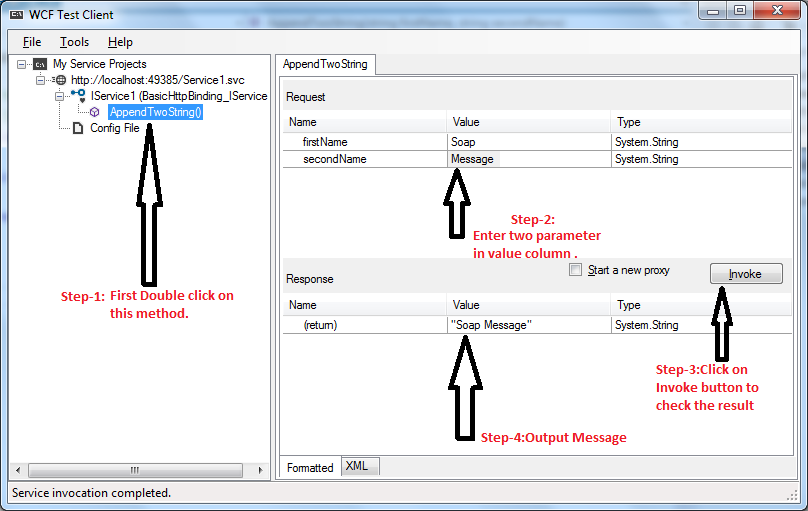Click the Request Type column header

point(702,122)
